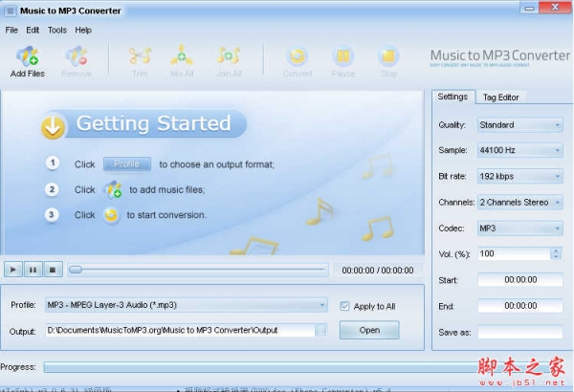Switch to the Tag Editor tab
Image resolution: width=574 pixels, height=392 pixels.
click(x=500, y=97)
